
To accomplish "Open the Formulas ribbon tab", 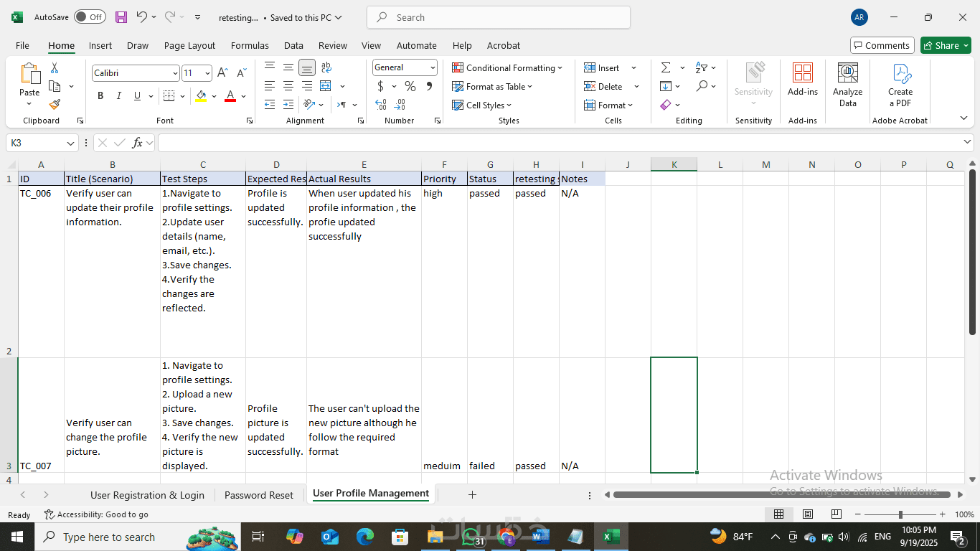I will [x=250, y=45].
